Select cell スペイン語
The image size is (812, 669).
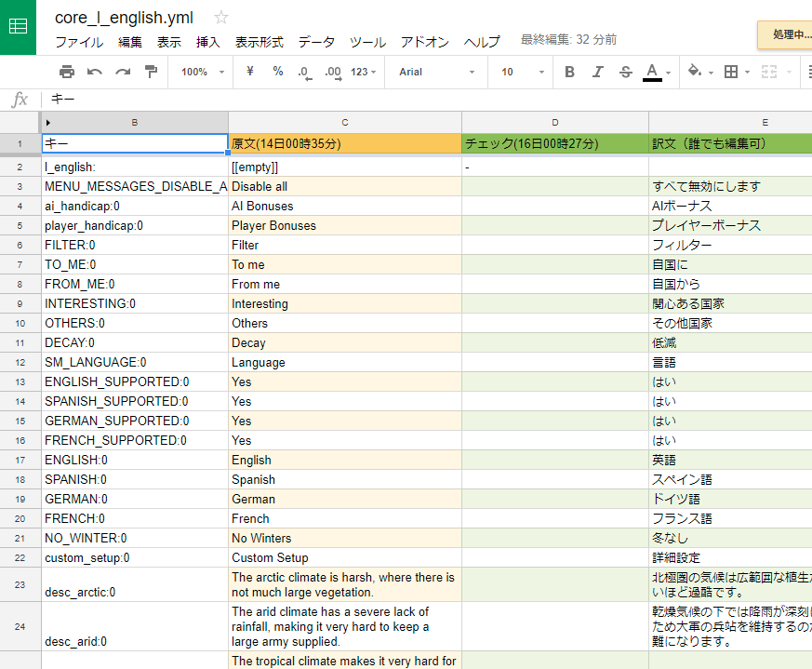tap(730, 479)
